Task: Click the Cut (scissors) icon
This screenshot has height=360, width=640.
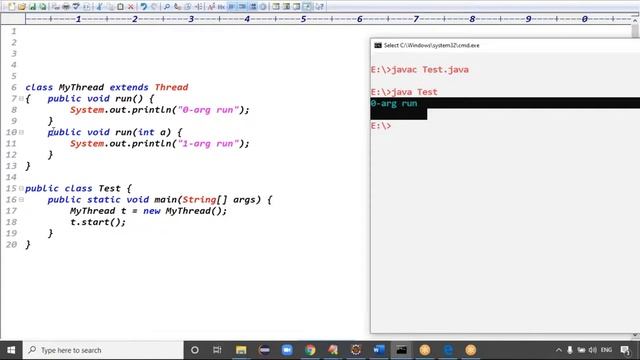Action: [99, 7]
